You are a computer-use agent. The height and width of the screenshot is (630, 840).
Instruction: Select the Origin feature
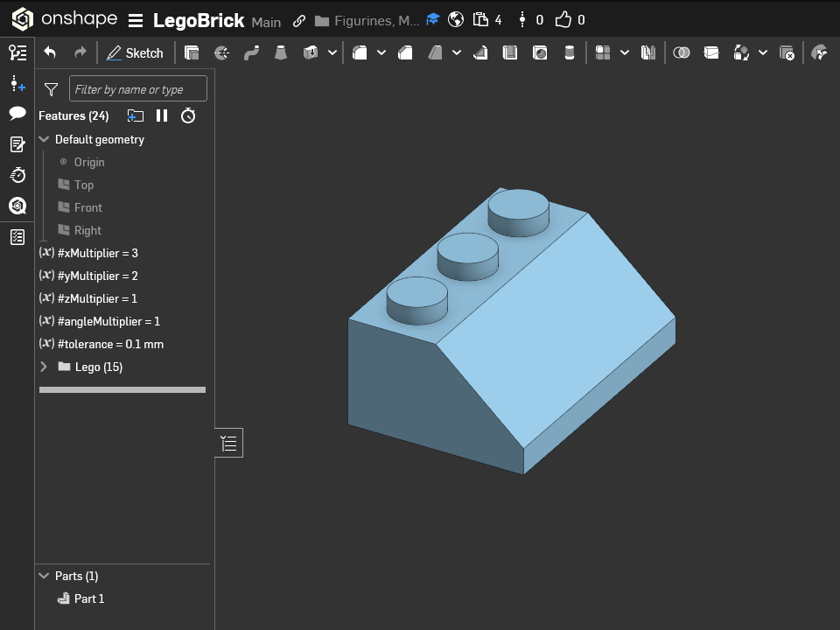coord(89,162)
